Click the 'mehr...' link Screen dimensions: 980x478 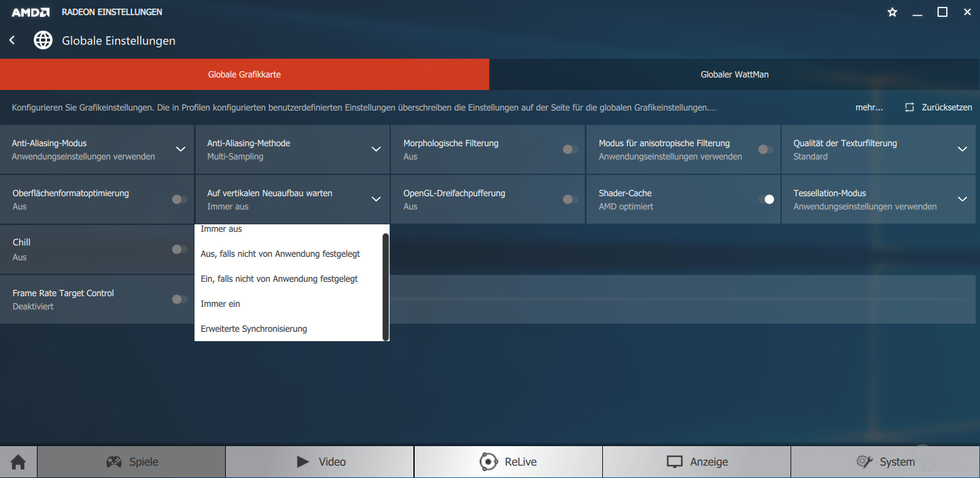click(x=869, y=107)
